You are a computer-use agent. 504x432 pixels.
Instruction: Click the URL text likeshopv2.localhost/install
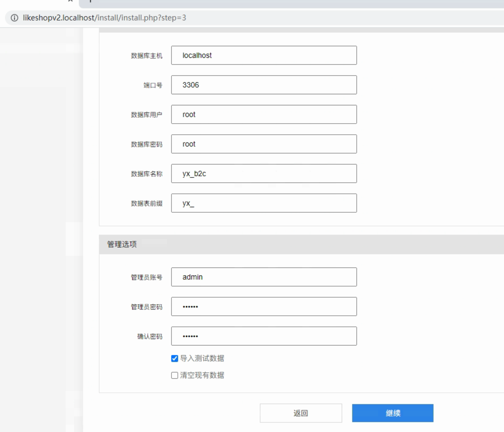click(x=104, y=18)
